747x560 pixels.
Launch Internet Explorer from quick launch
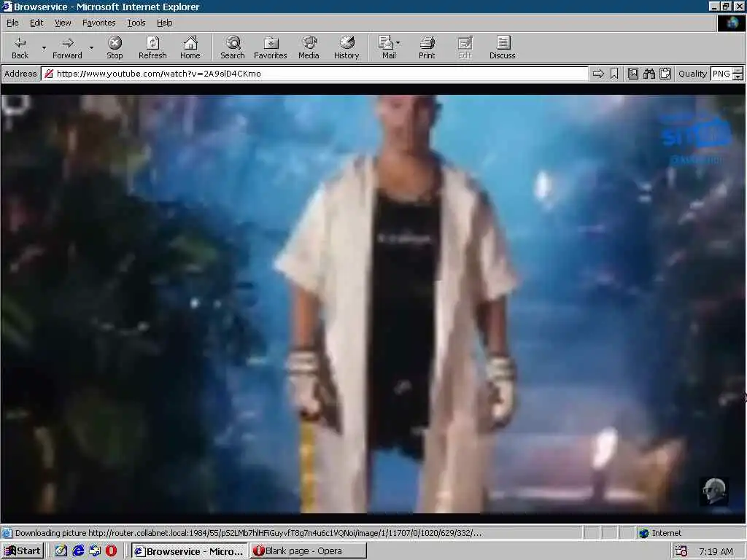point(78,551)
